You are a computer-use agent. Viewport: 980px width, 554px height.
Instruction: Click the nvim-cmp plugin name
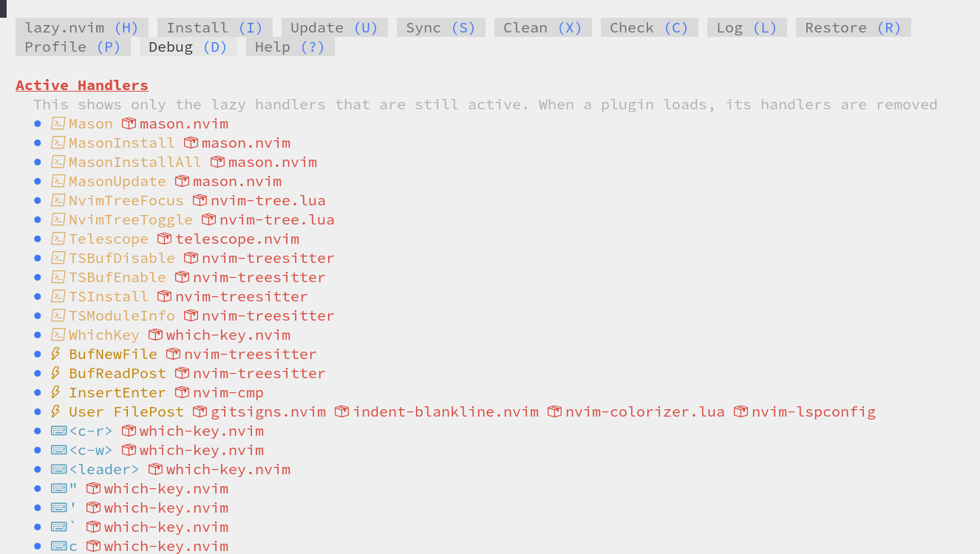pyautogui.click(x=228, y=392)
